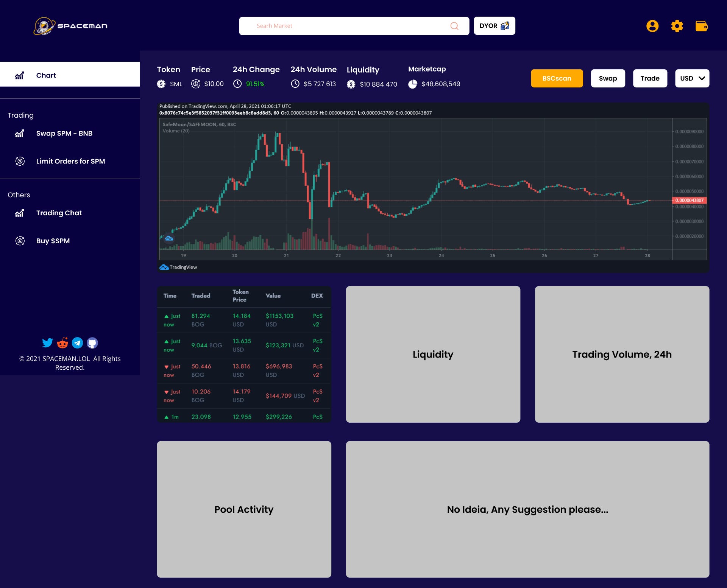
Task: Open the user profile icon
Action: click(652, 26)
